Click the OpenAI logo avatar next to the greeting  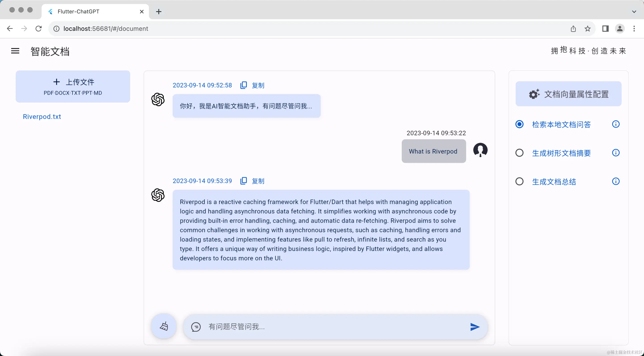pos(158,99)
